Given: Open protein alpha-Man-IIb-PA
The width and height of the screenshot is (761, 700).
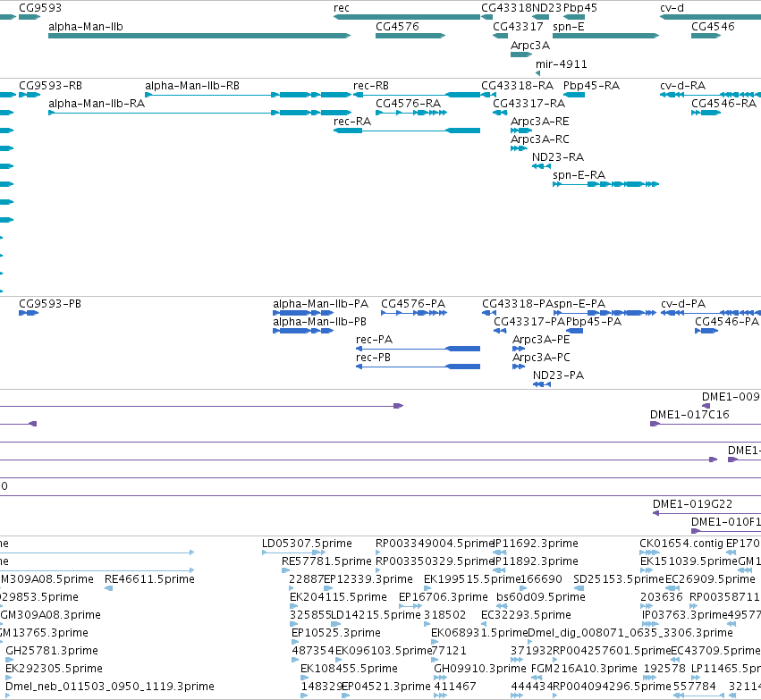Looking at the screenshot, I should point(320,304).
